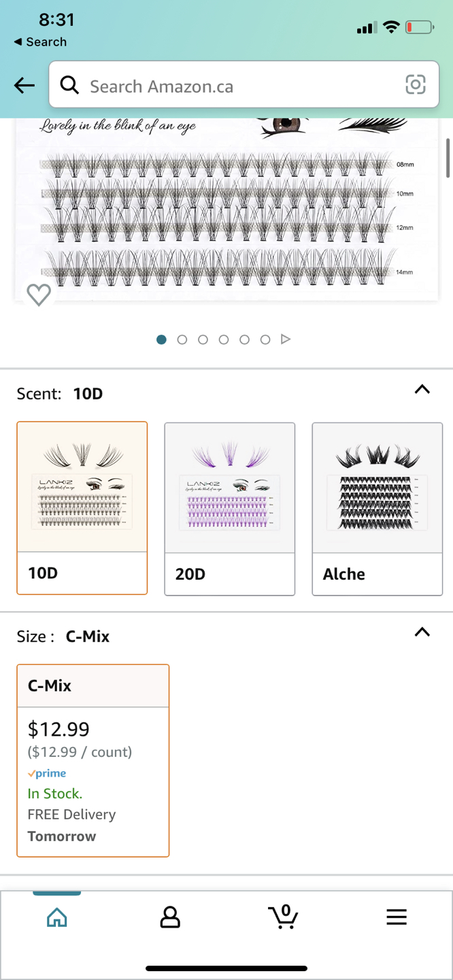The image size is (453, 980).
Task: Tap the Search Amazon.ca field
Action: click(244, 85)
